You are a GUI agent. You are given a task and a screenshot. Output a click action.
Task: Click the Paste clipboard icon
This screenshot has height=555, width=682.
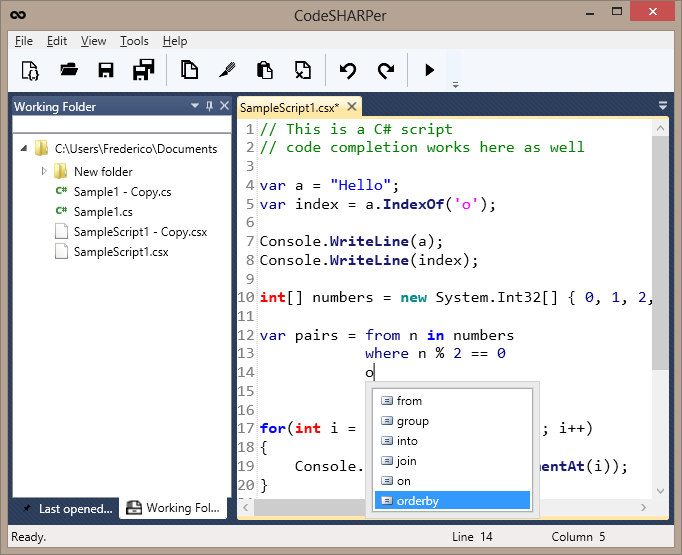pos(264,70)
